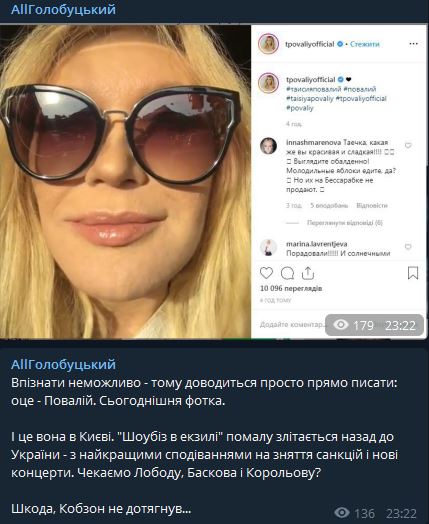Open the #таисияповалий hashtag
This screenshot has width=429, height=524.
click(x=313, y=89)
